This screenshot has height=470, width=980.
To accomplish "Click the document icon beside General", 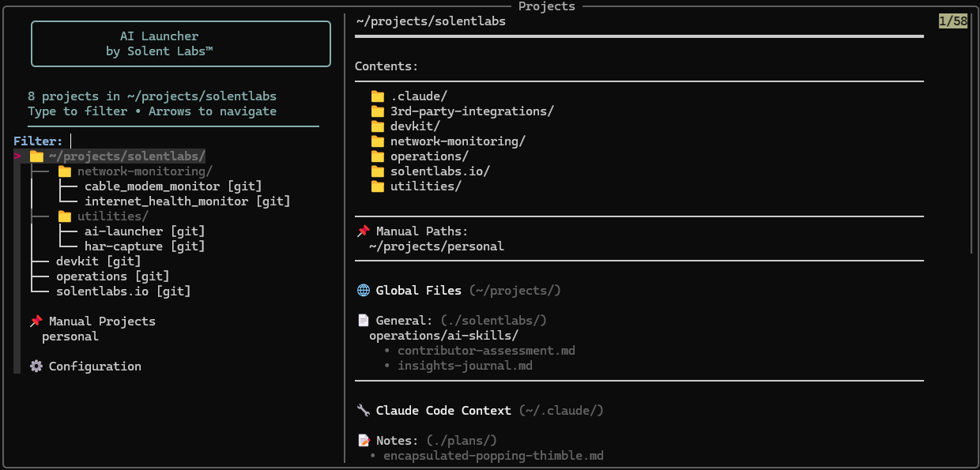I will [364, 321].
